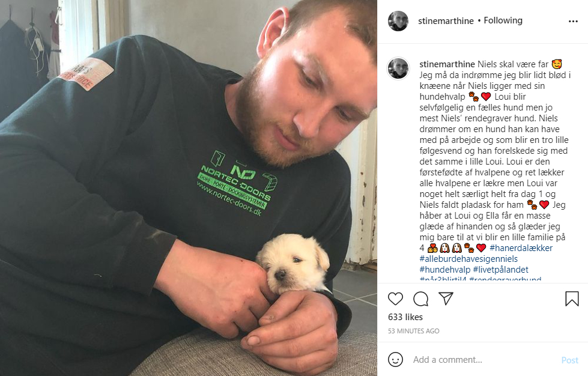Open the three-dots more options menu

point(573,22)
